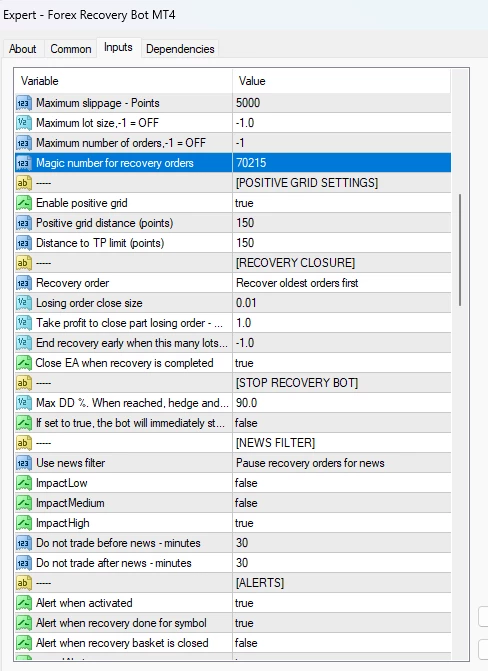This screenshot has width=488, height=671.
Task: Click the icon beside Do not trade after news
Action: 24,563
